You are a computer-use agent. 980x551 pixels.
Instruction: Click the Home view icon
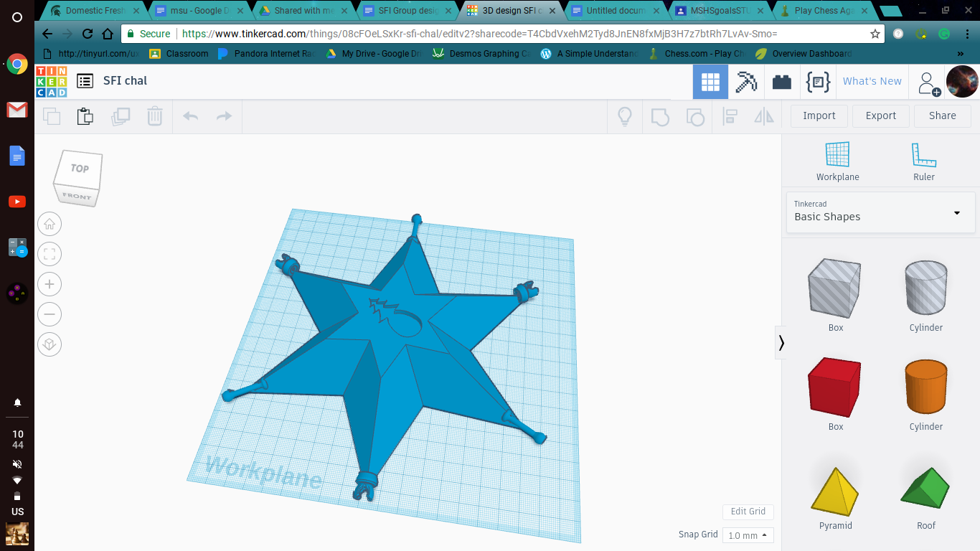point(50,224)
